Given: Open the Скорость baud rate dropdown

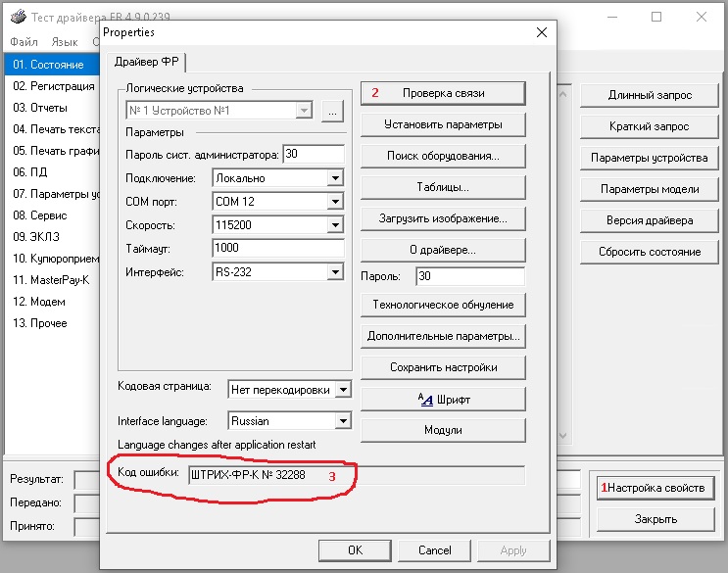Looking at the screenshot, I should [335, 225].
